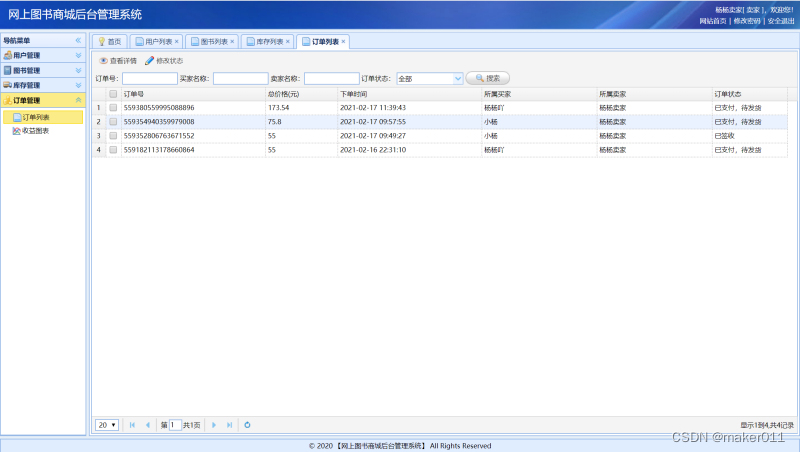Close the 订单列表 tab
This screenshot has height=452, width=800.
click(343, 42)
